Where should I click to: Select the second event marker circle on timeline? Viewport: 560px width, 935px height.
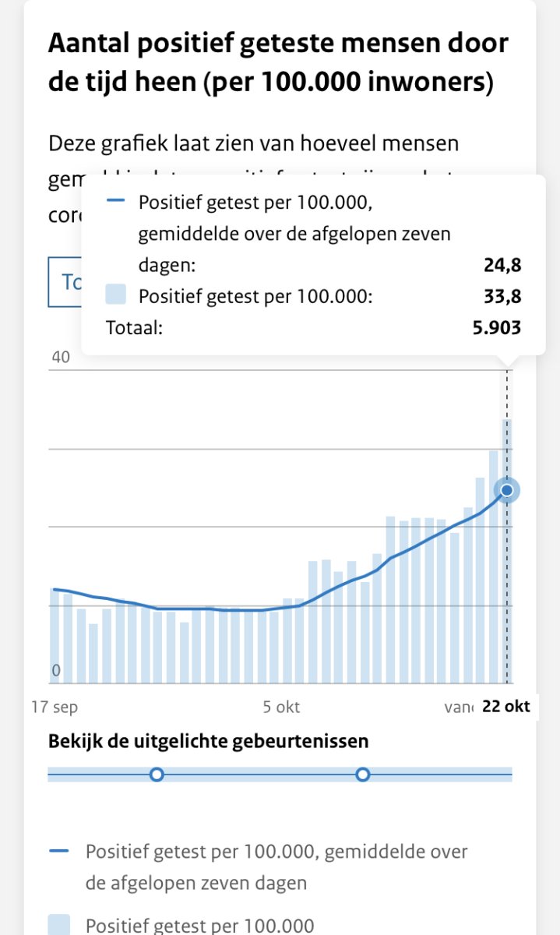362,774
